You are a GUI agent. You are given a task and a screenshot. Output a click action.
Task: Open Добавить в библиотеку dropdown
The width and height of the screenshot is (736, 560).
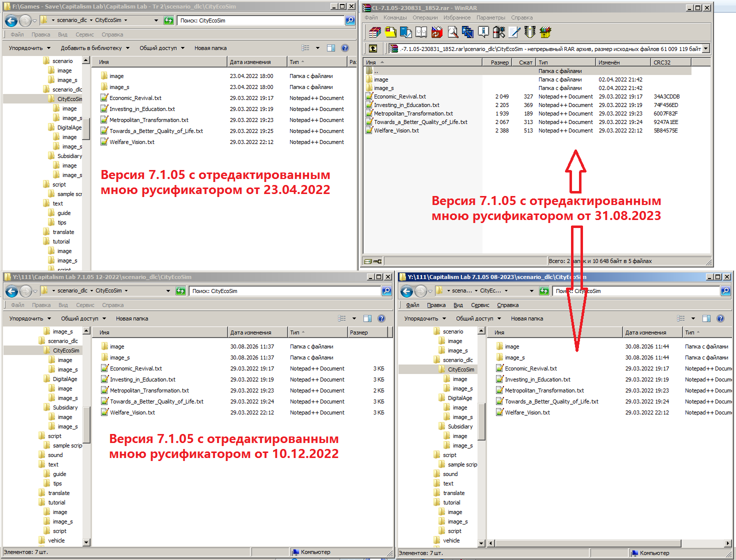pos(95,48)
